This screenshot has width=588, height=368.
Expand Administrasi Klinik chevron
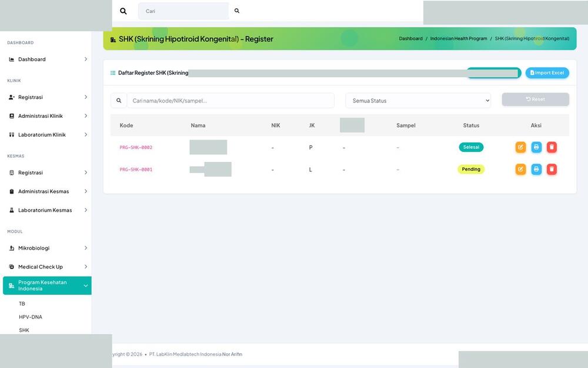85,115
